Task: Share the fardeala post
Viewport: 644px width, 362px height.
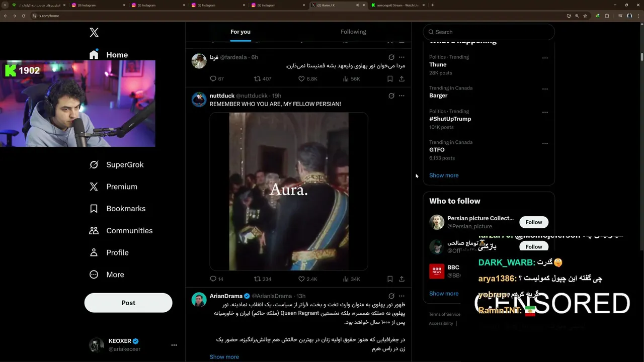Action: (401, 79)
